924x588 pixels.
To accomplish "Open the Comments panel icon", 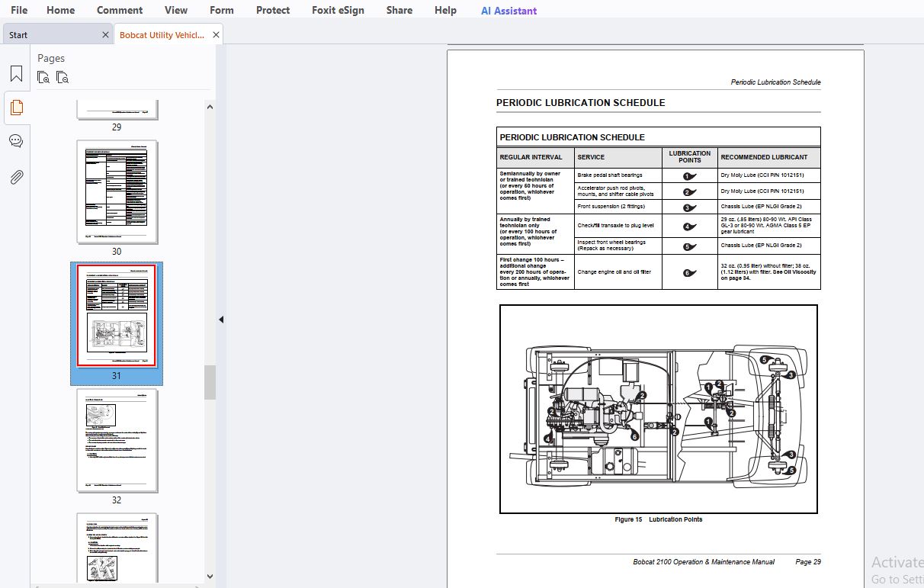I will [16, 142].
